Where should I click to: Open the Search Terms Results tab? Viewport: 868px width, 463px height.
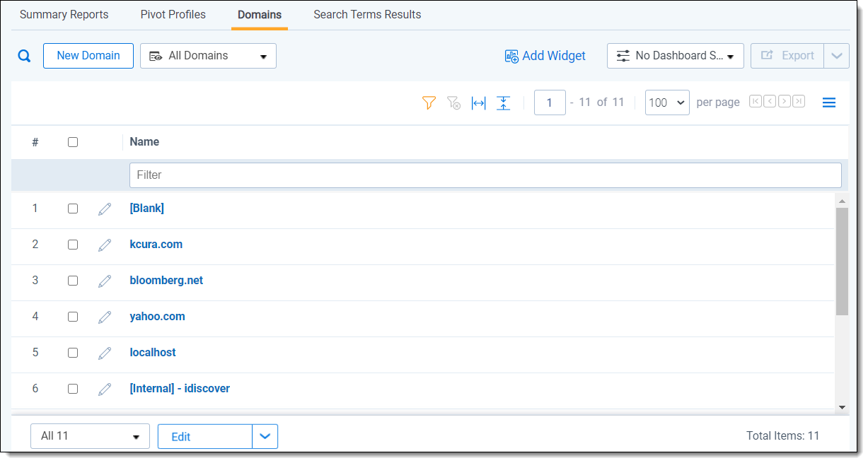click(x=367, y=14)
